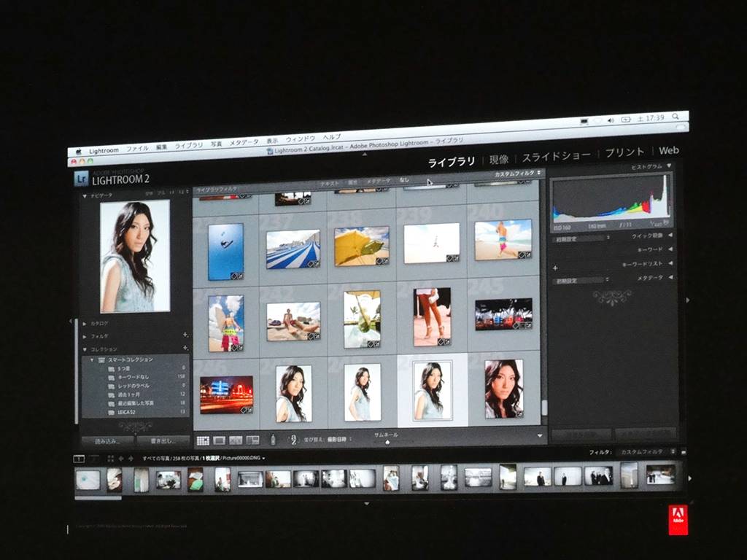Switch to Grid view in the toolbar
Viewport: 747px width, 560px height.
[203, 440]
